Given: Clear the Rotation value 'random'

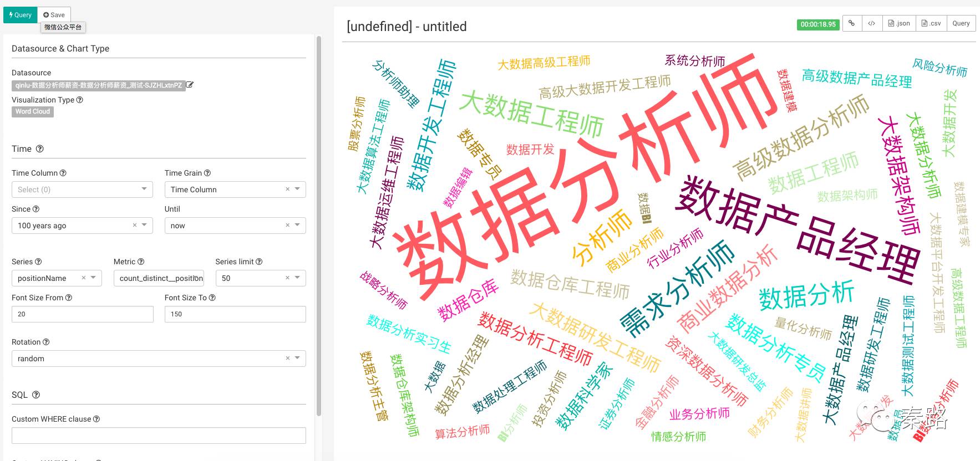Looking at the screenshot, I should 287,358.
